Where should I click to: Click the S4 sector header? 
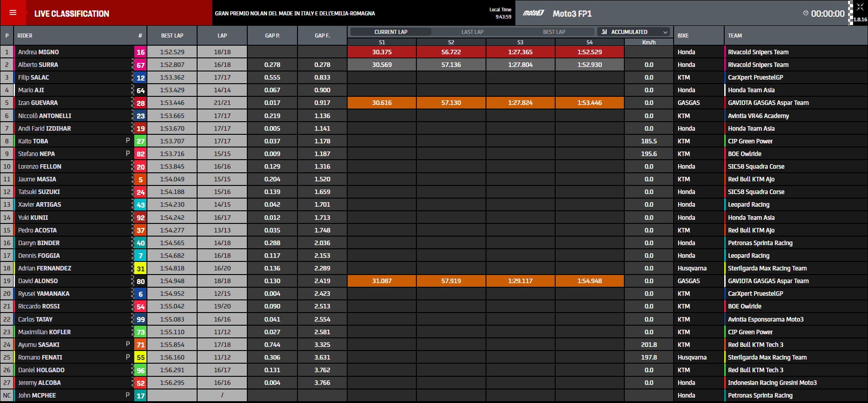(590, 42)
